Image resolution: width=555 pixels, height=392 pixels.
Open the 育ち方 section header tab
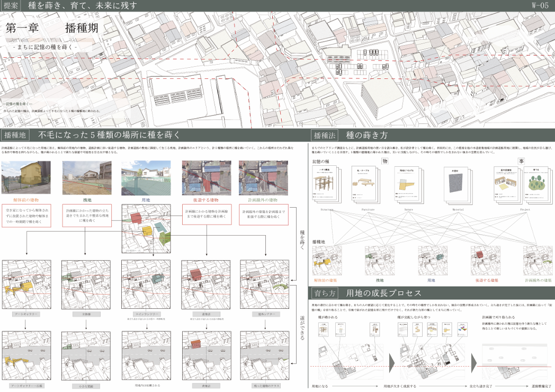[325, 292]
